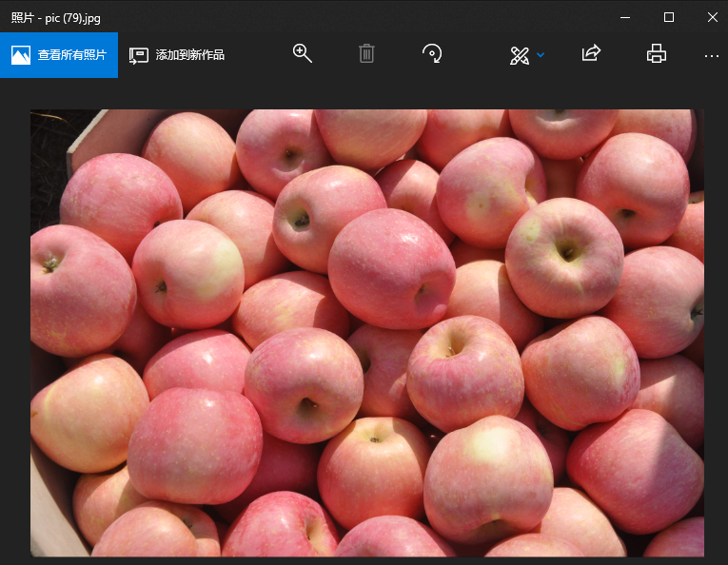This screenshot has width=728, height=565.
Task: Print the photo using printer icon
Action: pos(656,54)
